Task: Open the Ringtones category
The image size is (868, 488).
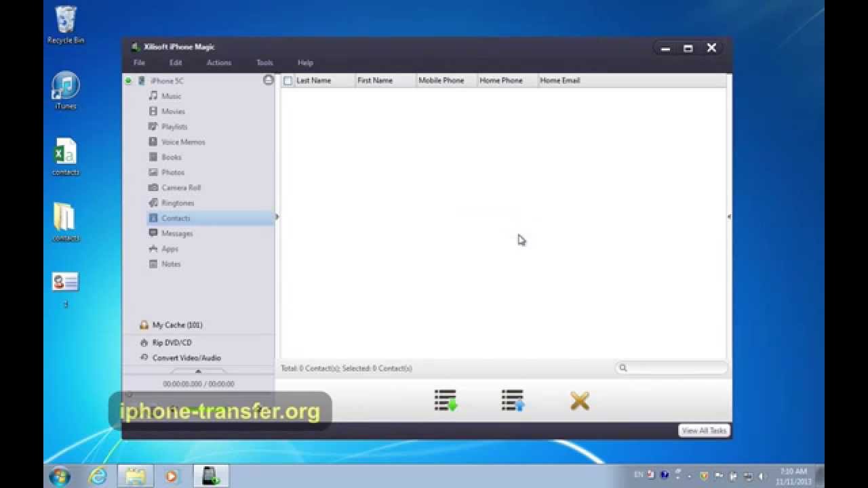Action: pos(178,203)
